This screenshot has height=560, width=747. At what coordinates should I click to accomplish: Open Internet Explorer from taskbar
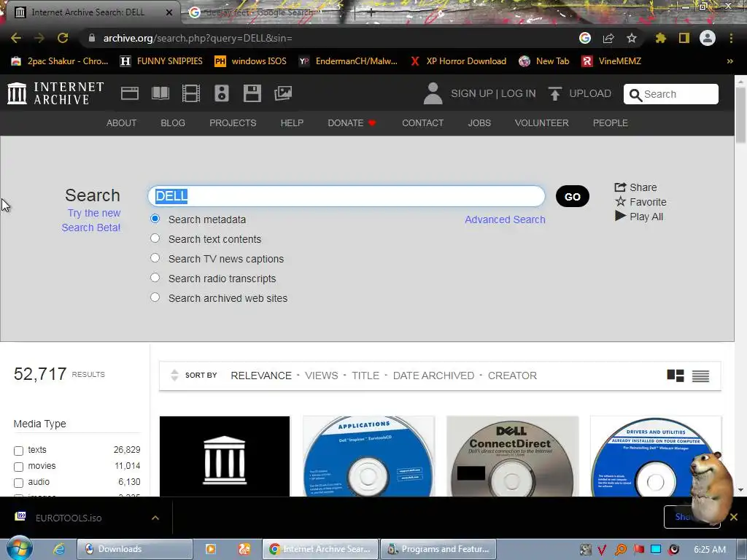tap(59, 549)
